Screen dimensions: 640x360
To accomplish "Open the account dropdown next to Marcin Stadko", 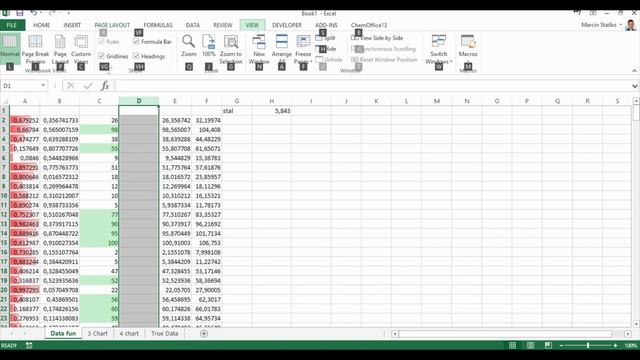I will click(x=621, y=25).
